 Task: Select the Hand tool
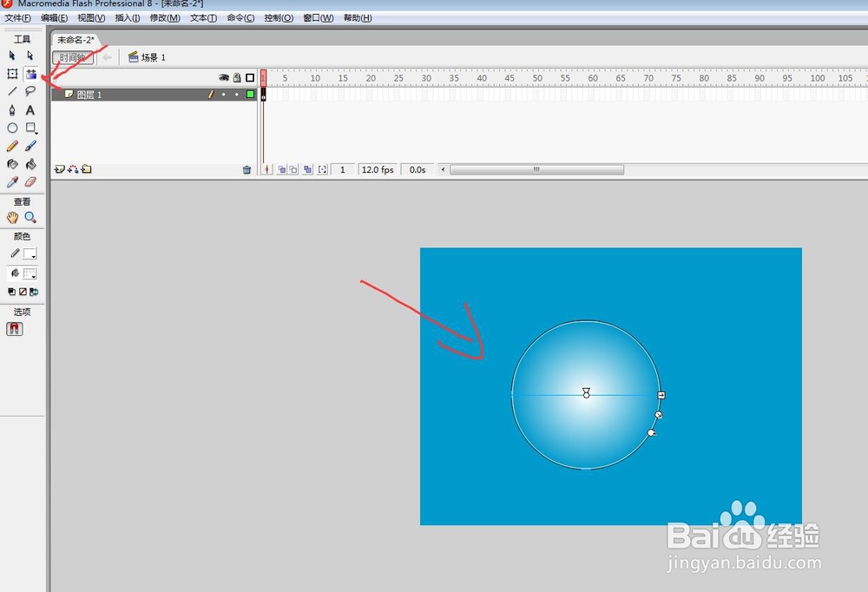(12, 218)
